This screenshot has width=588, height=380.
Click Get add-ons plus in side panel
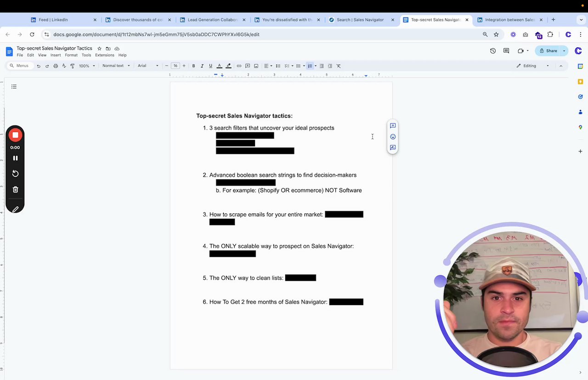pos(580,151)
